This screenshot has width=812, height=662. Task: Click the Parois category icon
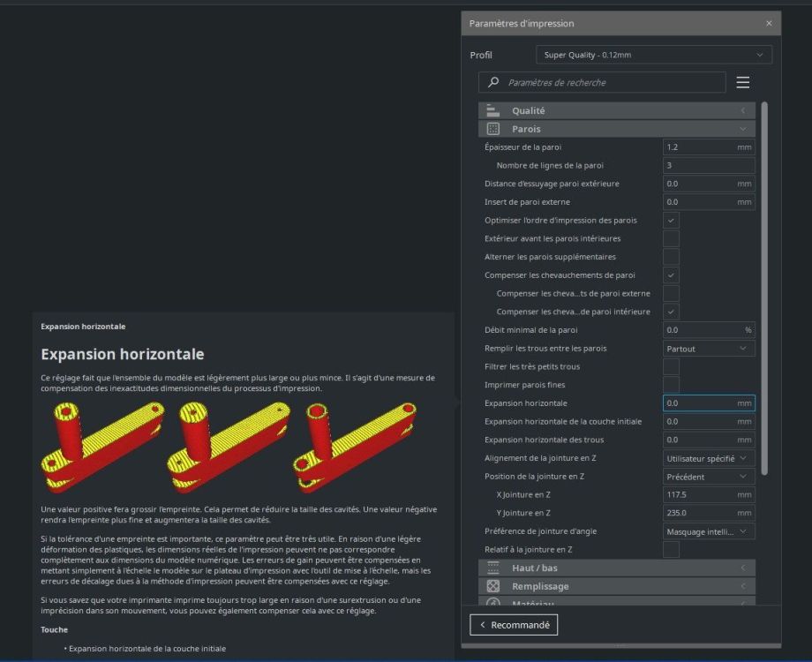pyautogui.click(x=493, y=129)
